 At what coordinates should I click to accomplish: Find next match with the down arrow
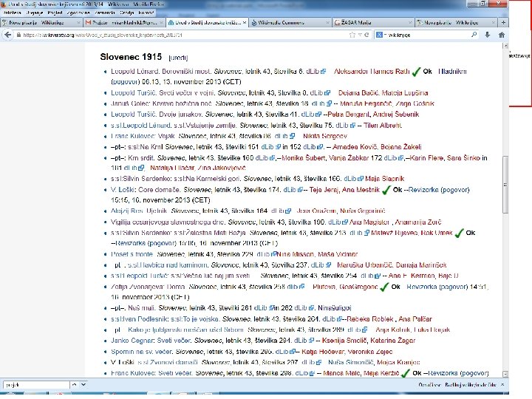click(x=83, y=385)
